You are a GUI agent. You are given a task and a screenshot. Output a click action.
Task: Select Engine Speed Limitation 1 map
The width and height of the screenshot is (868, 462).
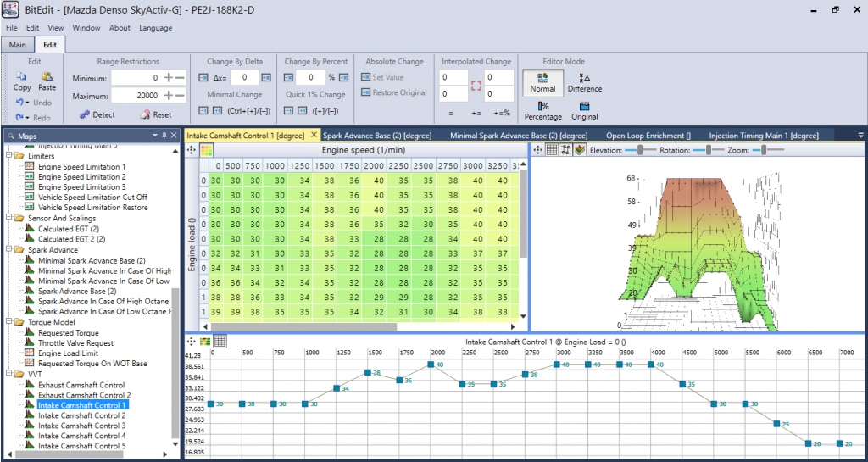coord(82,166)
